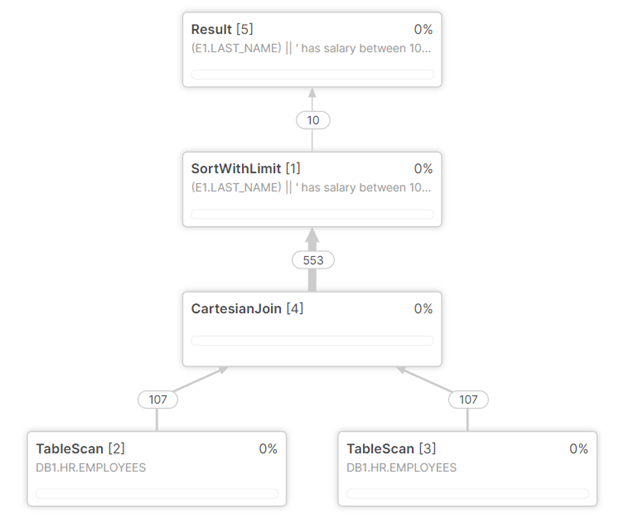This screenshot has width=624, height=523.
Task: Select the TableScan [2] node
Action: point(157,469)
